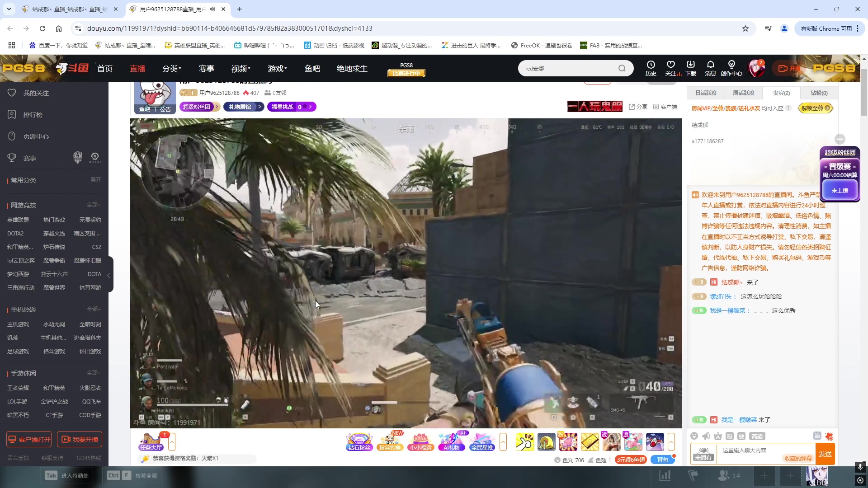Toggle the 未拥有 fan badge selector

(x=704, y=454)
